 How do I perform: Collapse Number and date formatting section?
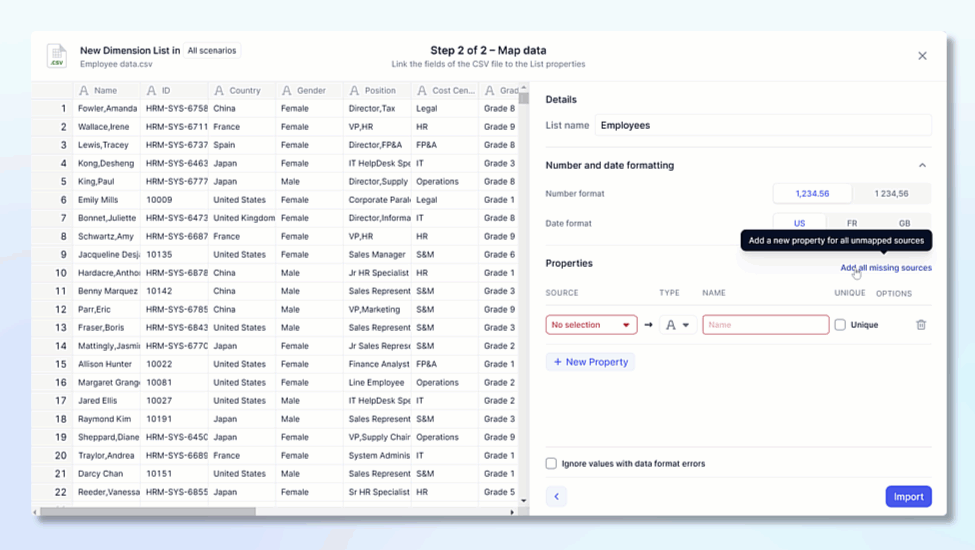[922, 165]
